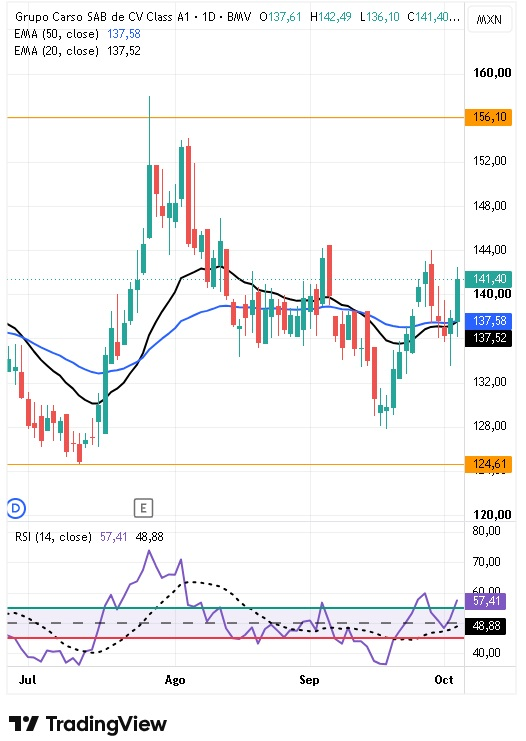Screen dimensions: 526x741
Task: Click the earnings E marker icon
Action: pyautogui.click(x=143, y=508)
